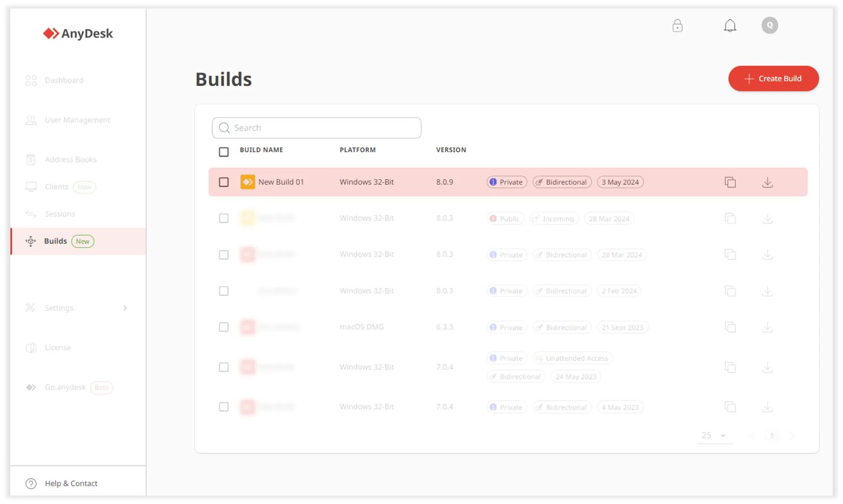Click the New Build 01 orange icon

click(247, 182)
